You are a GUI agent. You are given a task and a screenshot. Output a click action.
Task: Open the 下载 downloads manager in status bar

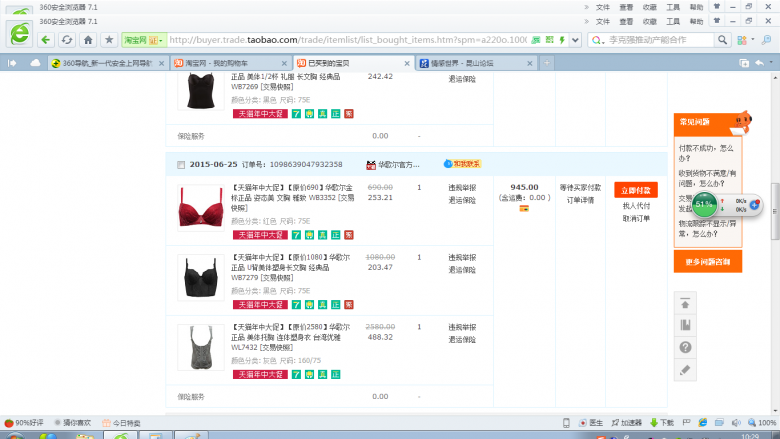click(662, 423)
